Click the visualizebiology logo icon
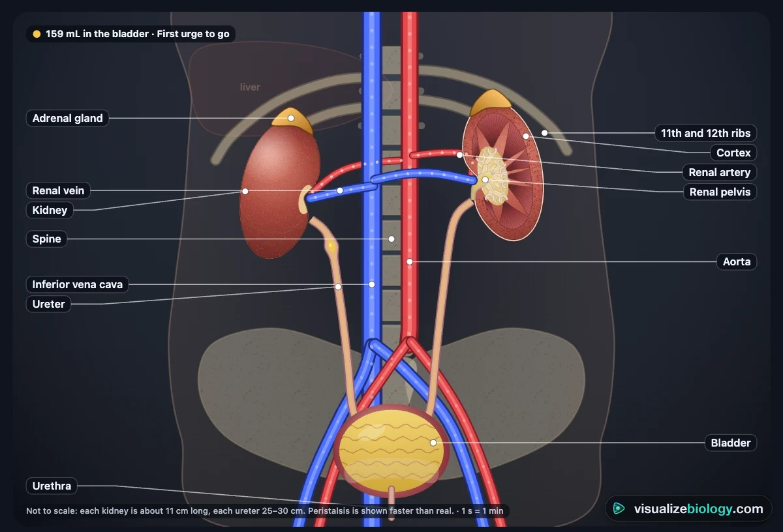Screen dimensions: 783x532 pyautogui.click(x=619, y=509)
